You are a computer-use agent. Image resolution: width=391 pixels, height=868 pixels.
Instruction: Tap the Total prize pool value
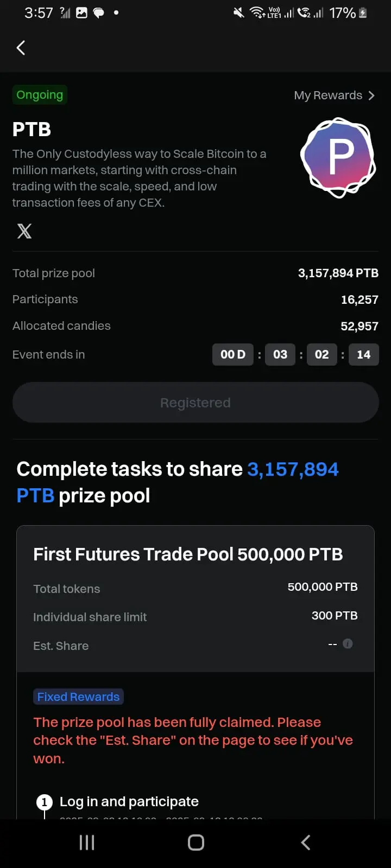click(x=338, y=273)
